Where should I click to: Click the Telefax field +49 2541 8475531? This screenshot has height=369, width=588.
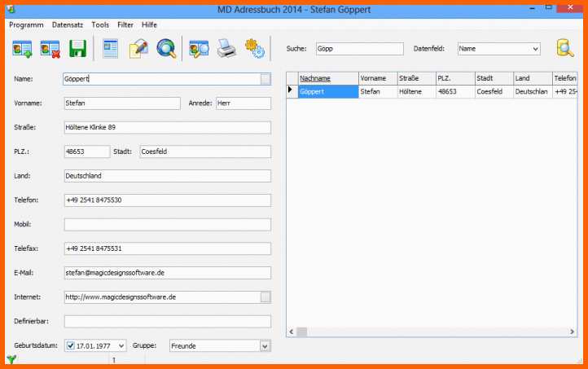tap(167, 248)
